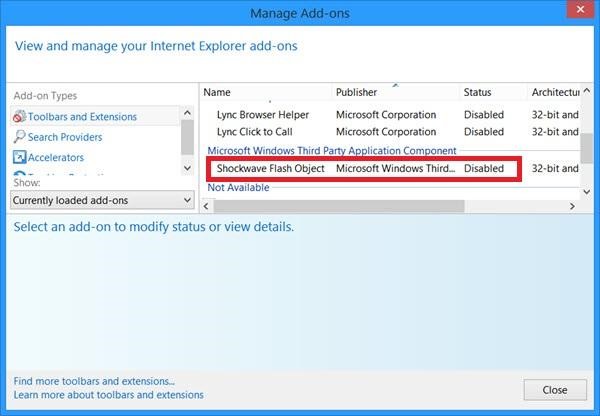The image size is (600, 416).
Task: Close the Manage Add-ons window with X
Action: pyautogui.click(x=580, y=9)
